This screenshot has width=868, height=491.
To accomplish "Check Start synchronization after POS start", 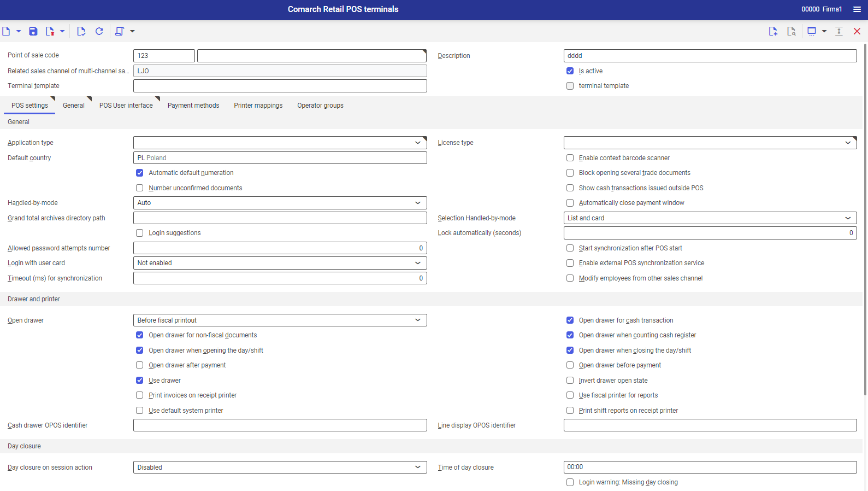I will pyautogui.click(x=570, y=248).
